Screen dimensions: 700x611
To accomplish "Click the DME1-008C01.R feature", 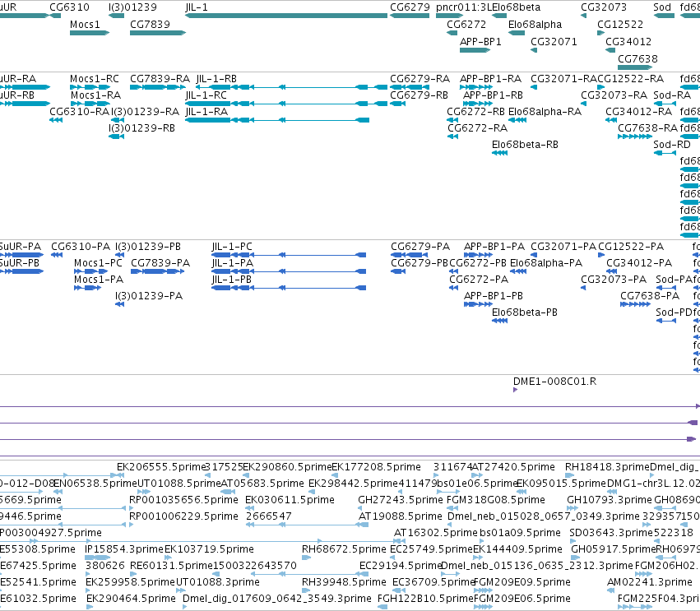I will coord(515,390).
